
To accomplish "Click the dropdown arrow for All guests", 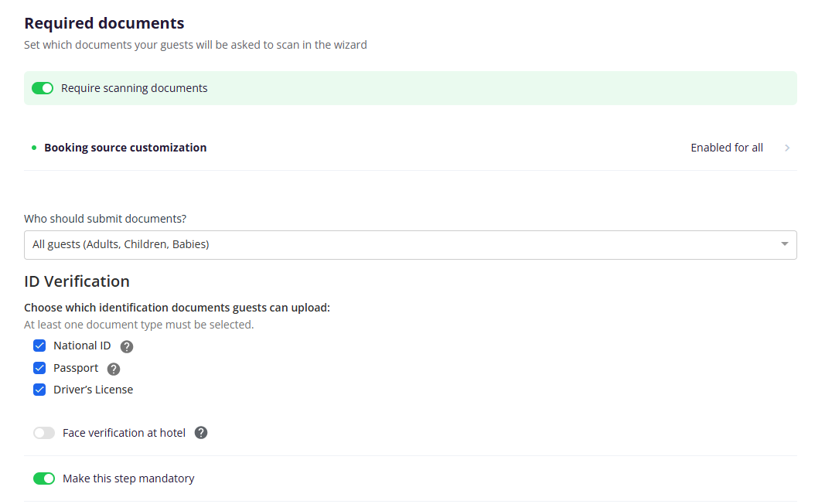I will click(784, 244).
